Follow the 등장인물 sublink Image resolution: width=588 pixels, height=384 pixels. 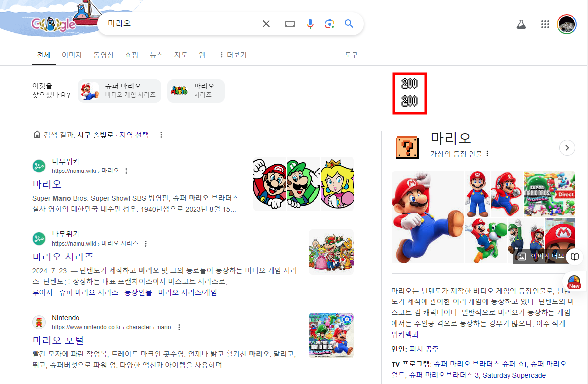[138, 293]
